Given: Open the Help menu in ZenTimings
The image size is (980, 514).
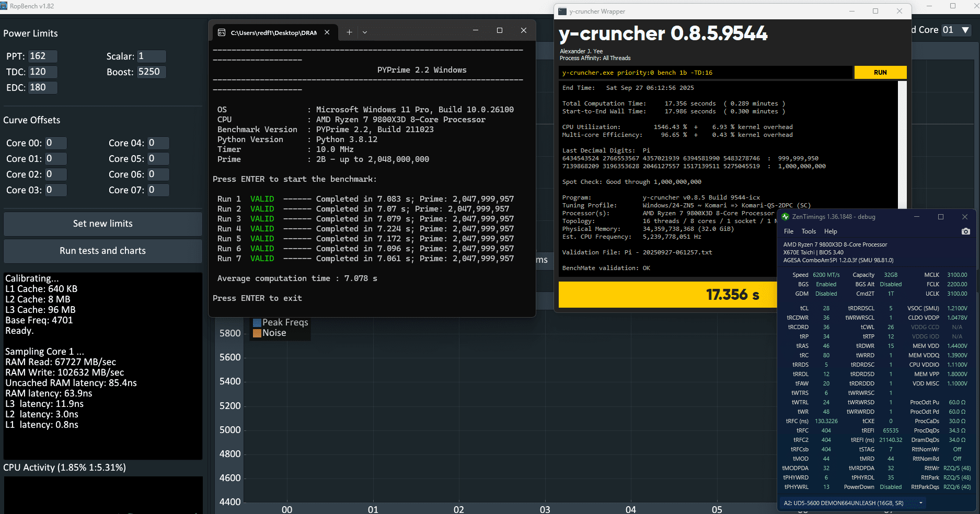Looking at the screenshot, I should tap(831, 231).
